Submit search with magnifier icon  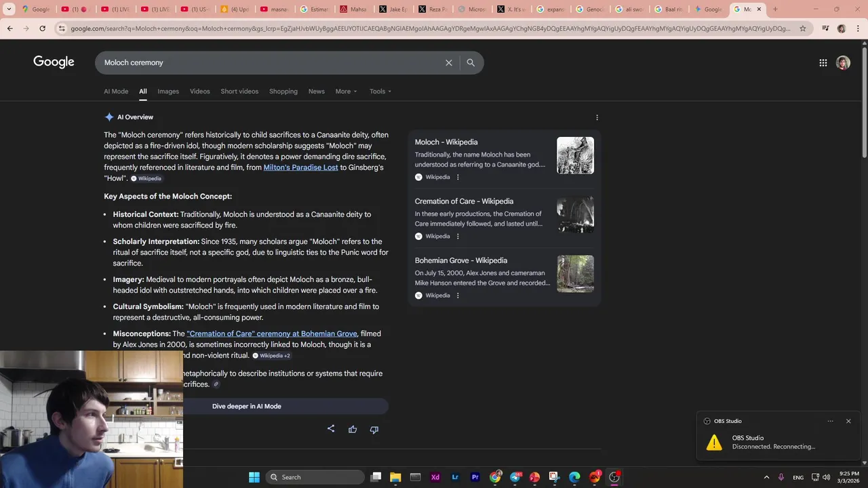pos(471,62)
